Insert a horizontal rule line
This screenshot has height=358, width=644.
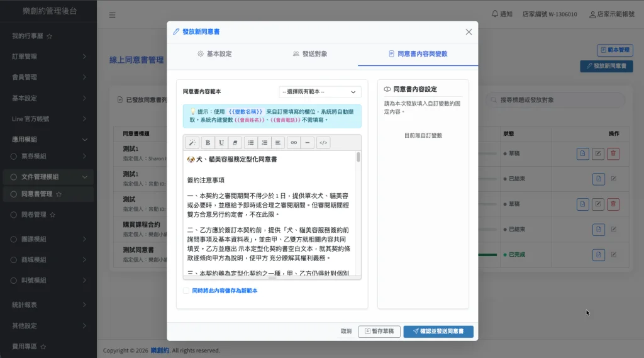[x=307, y=143]
